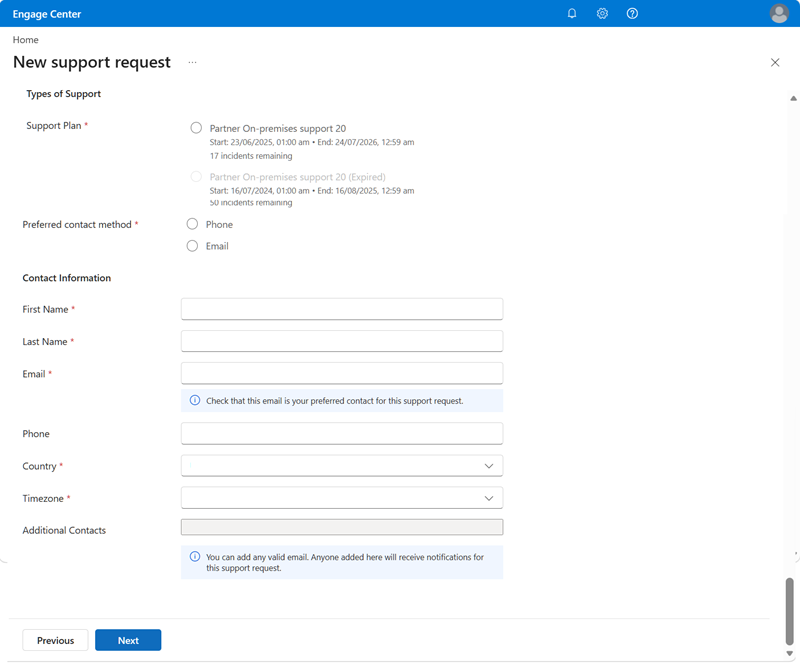This screenshot has height=665, width=800.
Task: Open the ellipsis menu beside New support request
Action: click(x=192, y=62)
